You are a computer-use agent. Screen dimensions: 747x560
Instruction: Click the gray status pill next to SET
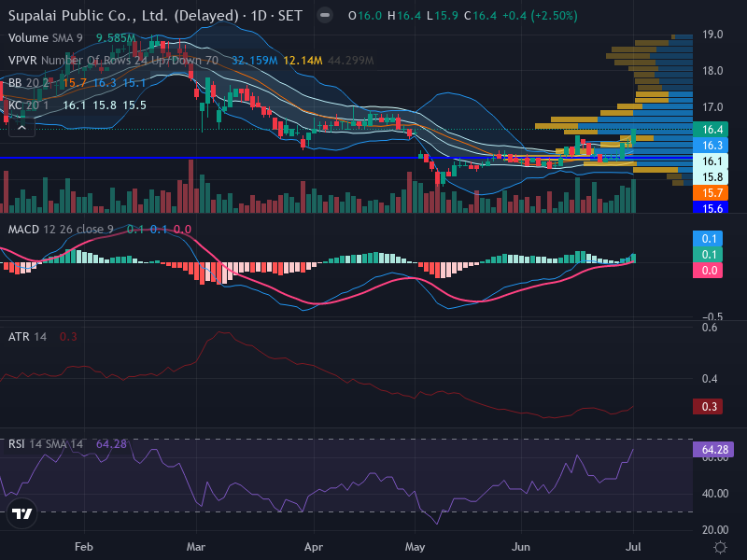(x=325, y=15)
